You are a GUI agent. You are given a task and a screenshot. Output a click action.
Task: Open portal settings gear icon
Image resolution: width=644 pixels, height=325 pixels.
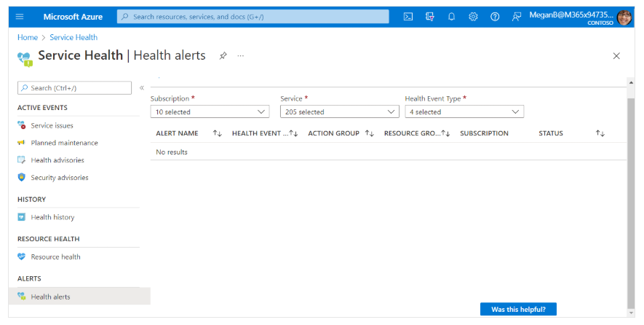point(473,16)
